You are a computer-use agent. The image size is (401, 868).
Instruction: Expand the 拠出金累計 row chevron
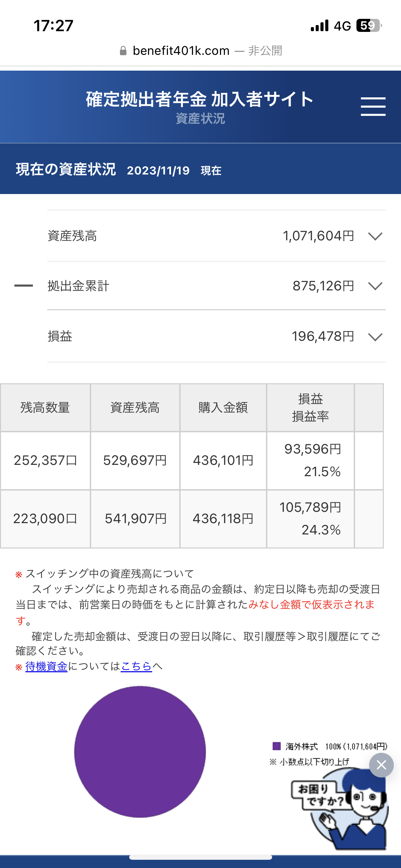pos(375,286)
